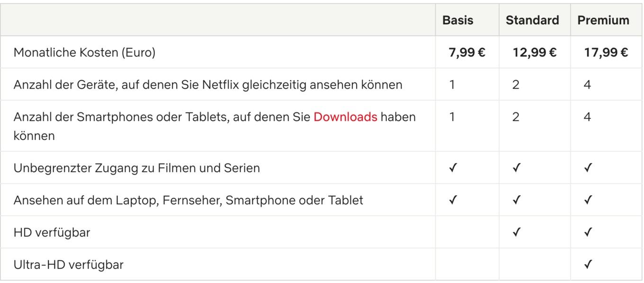Click Ansehen auf dem Laptop checkmark under Basis
The width and height of the screenshot is (644, 283).
(453, 200)
